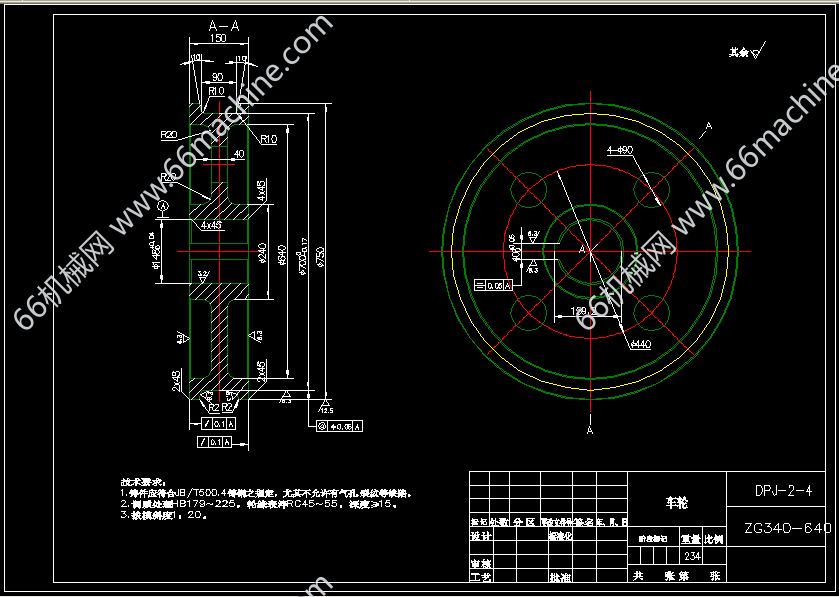This screenshot has height=597, width=839.
Task: Click the 234 weight value cell
Action: point(692,556)
